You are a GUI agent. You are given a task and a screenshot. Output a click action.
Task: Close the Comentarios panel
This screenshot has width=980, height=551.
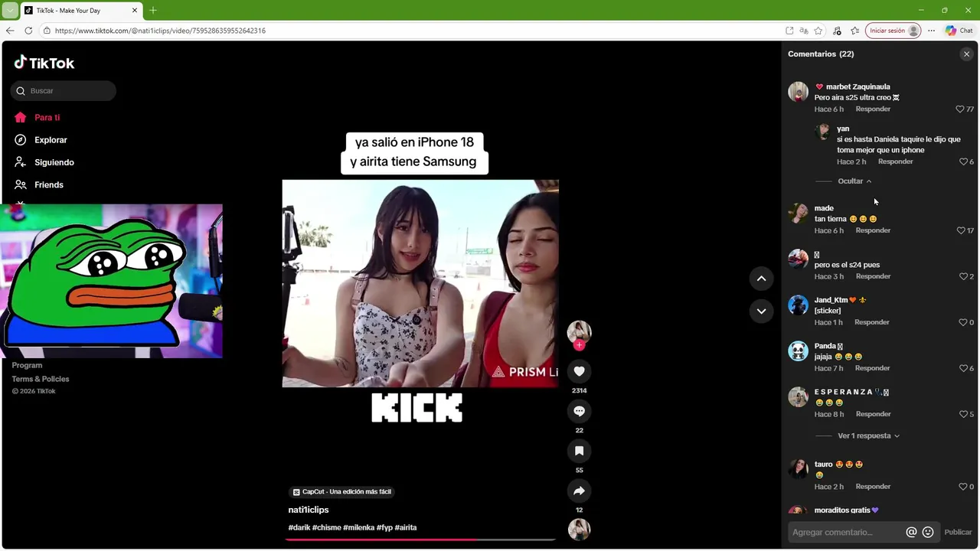tap(966, 54)
